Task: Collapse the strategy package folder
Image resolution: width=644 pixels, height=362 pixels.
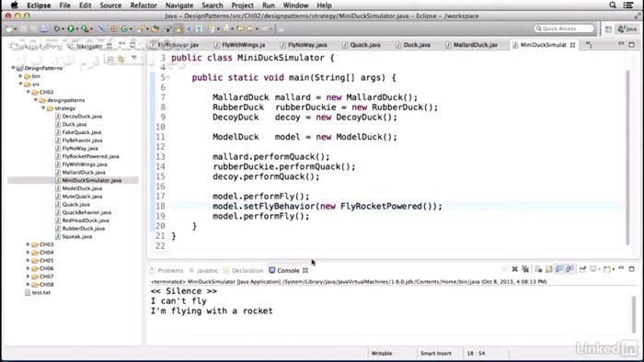Action: click(43, 107)
